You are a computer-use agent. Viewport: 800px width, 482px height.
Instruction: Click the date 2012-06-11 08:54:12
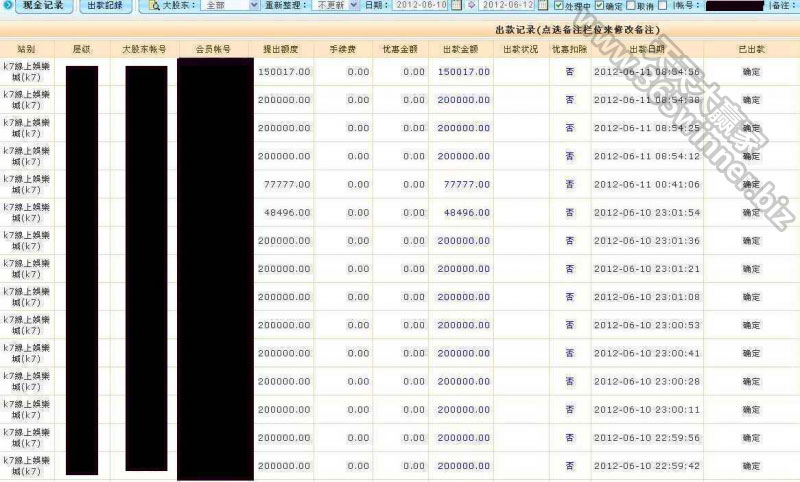[646, 156]
